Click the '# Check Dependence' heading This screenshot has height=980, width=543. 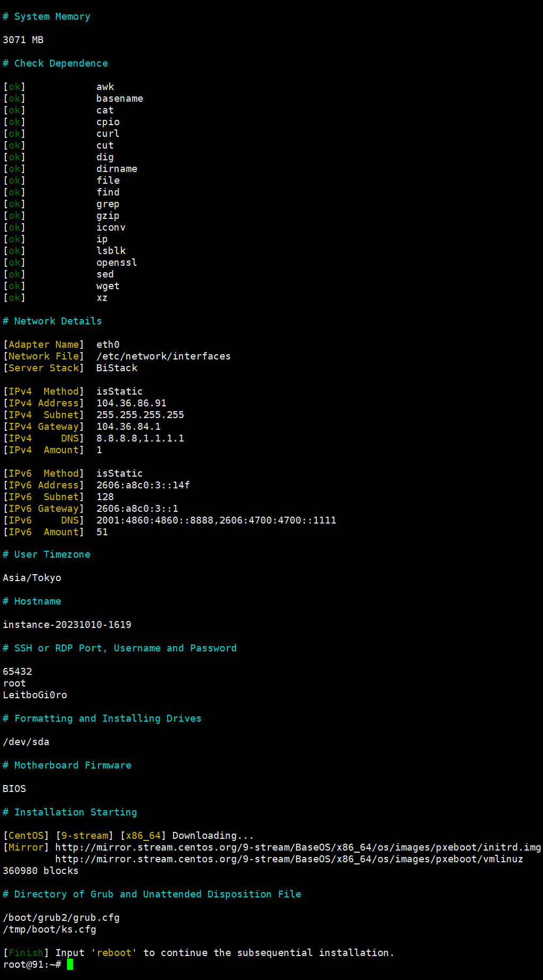point(55,63)
